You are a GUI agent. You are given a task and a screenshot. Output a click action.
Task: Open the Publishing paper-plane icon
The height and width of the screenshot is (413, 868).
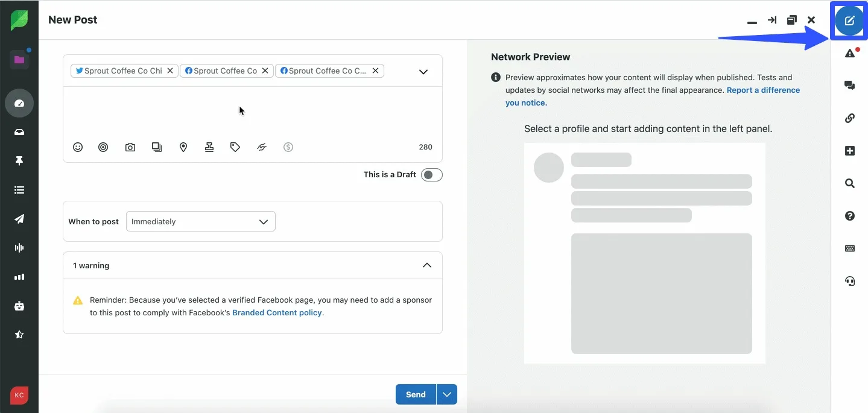click(19, 218)
